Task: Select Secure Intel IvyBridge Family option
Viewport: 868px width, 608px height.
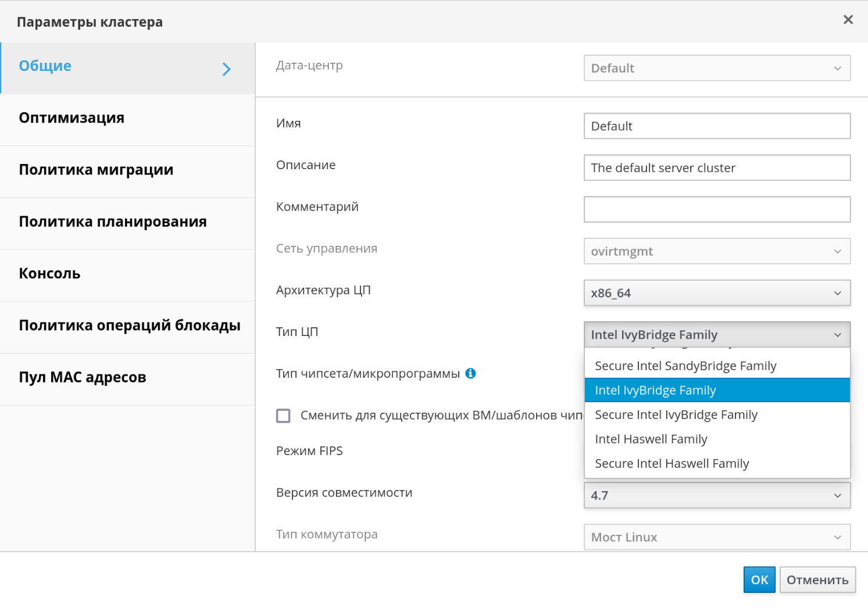Action: [x=676, y=415]
